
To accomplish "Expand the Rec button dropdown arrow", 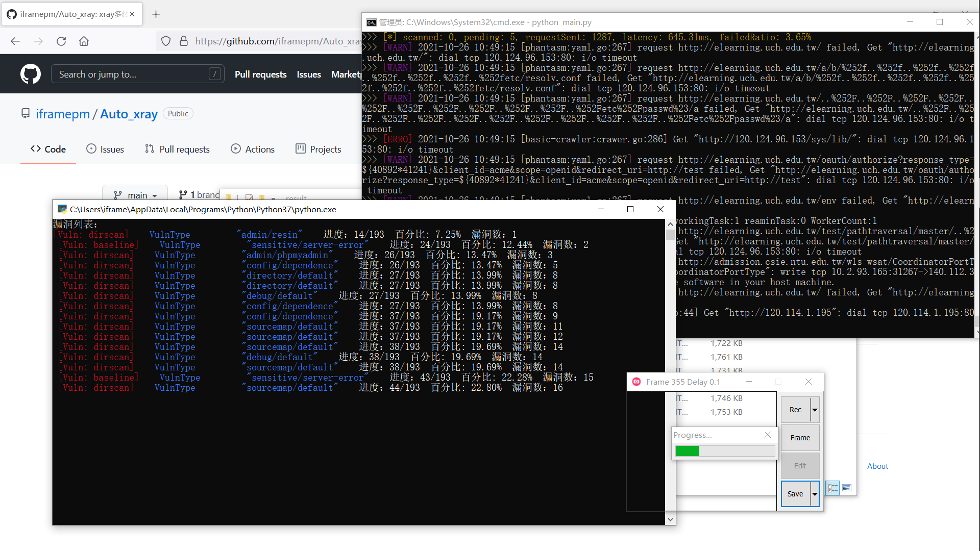I will pos(815,410).
